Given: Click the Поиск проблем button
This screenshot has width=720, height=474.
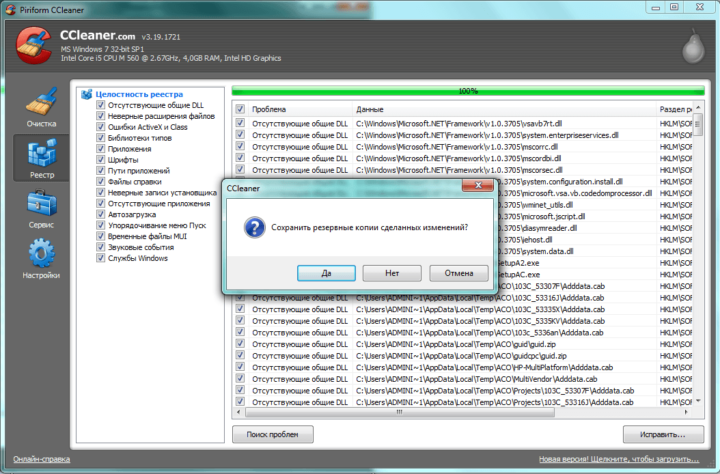Looking at the screenshot, I should (273, 434).
